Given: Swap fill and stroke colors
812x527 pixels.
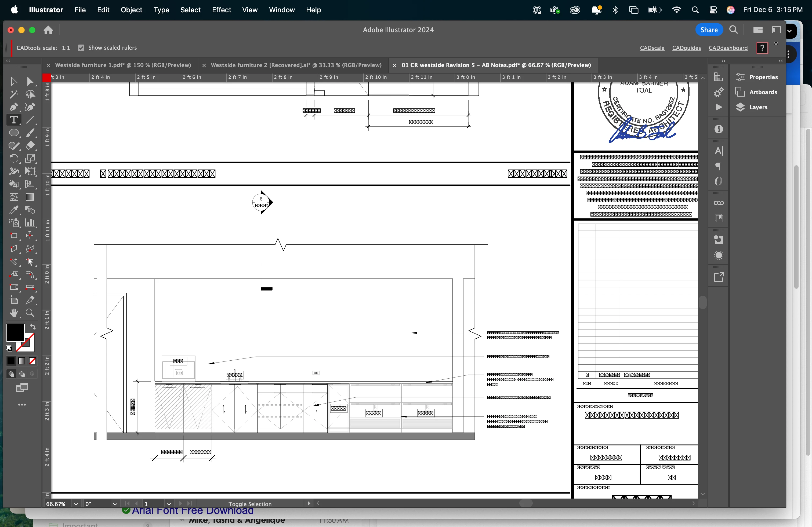Looking at the screenshot, I should coord(33,326).
